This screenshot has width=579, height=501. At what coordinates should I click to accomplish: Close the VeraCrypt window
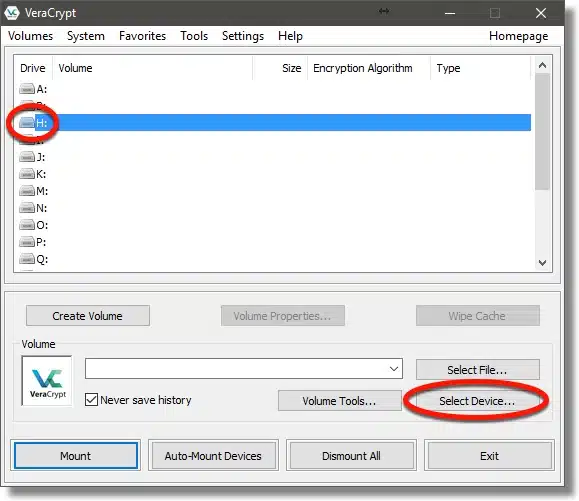point(541,13)
